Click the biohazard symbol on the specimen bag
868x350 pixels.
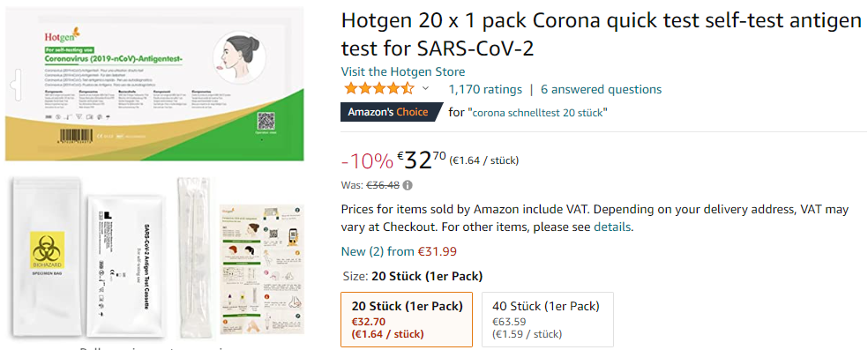pyautogui.click(x=48, y=249)
